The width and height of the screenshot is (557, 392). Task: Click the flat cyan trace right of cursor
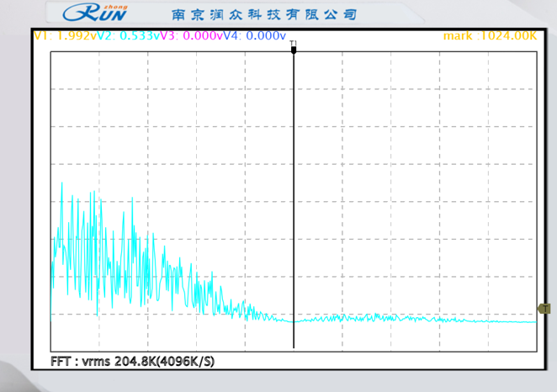point(421,320)
